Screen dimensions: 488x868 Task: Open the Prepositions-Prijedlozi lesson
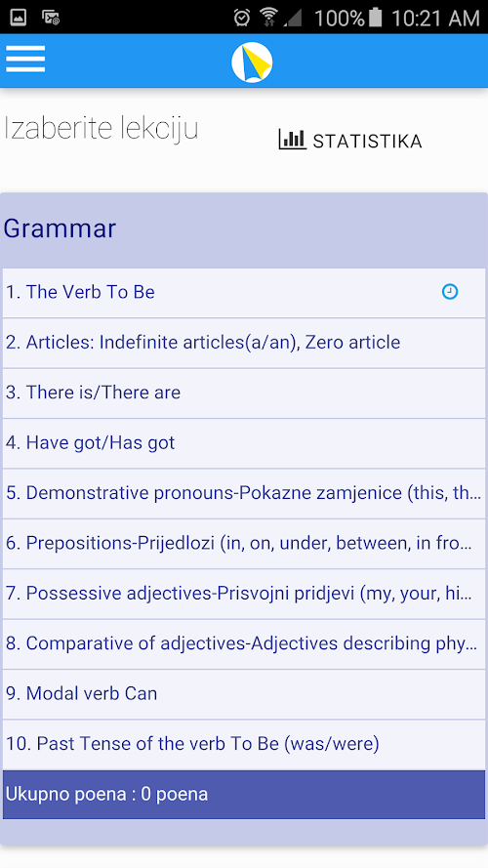[244, 544]
